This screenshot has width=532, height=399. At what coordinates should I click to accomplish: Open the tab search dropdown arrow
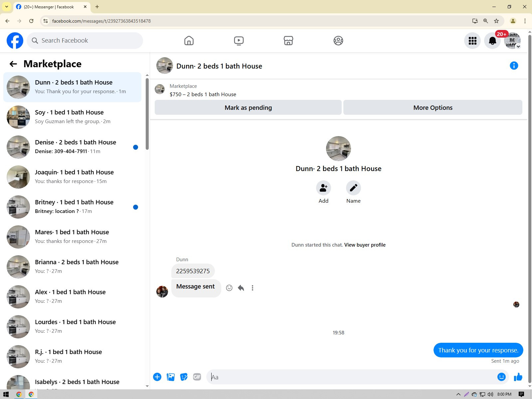(6, 7)
